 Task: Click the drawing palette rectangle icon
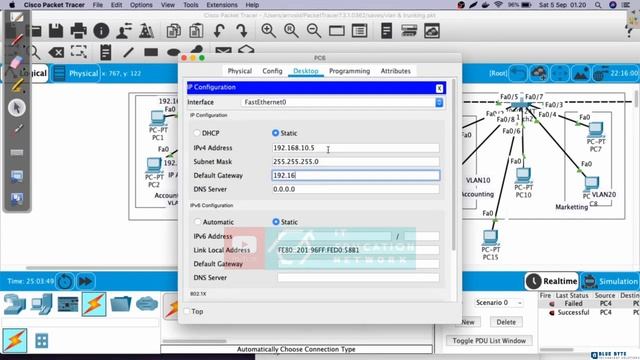pos(337,31)
